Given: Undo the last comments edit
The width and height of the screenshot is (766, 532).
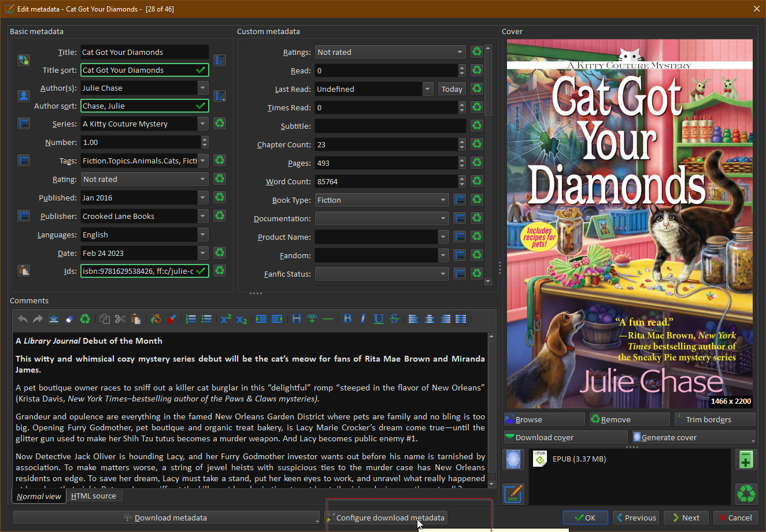Looking at the screenshot, I should coord(23,319).
